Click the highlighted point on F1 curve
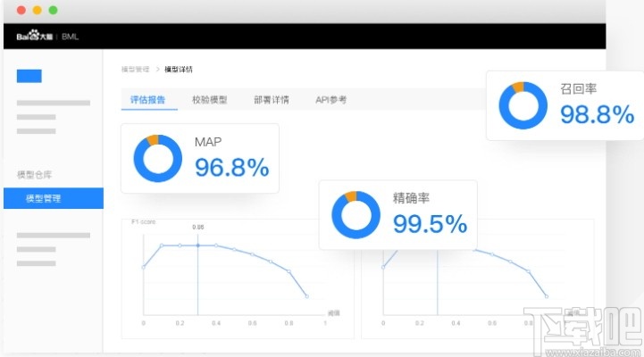 coord(198,245)
